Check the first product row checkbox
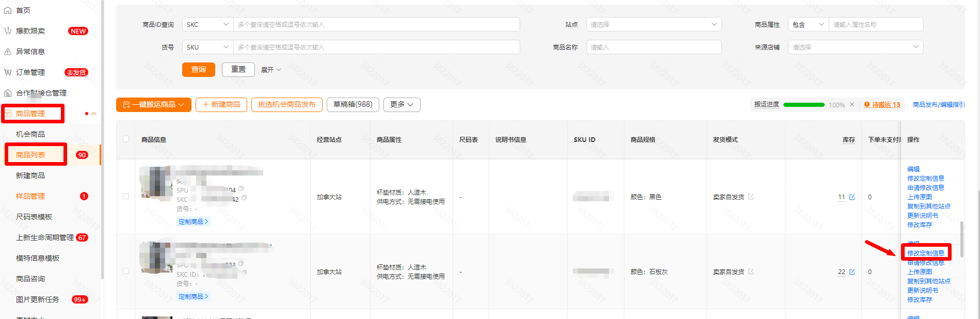Viewport: 980px width, 319px height. click(126, 196)
